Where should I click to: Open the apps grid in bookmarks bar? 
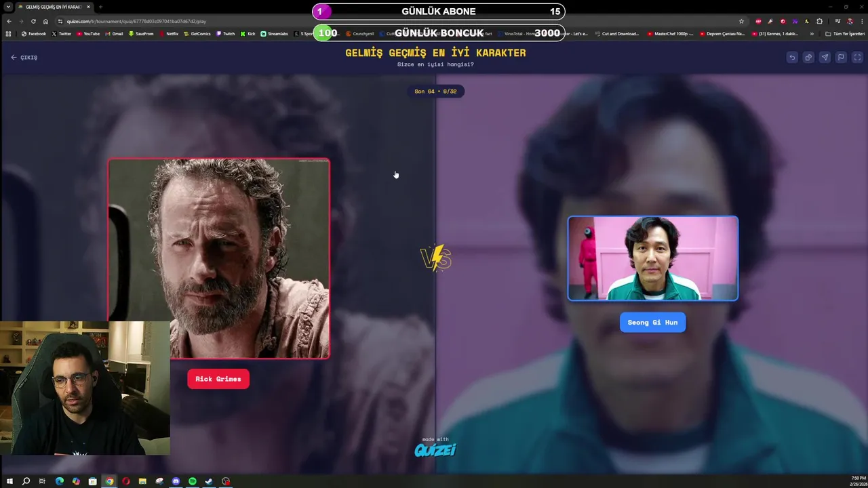[8, 33]
